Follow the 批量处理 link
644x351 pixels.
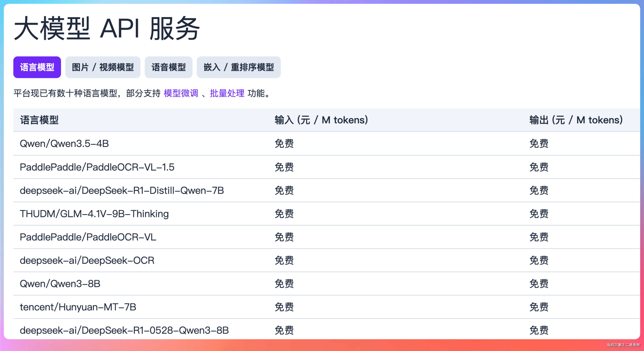[x=227, y=93]
